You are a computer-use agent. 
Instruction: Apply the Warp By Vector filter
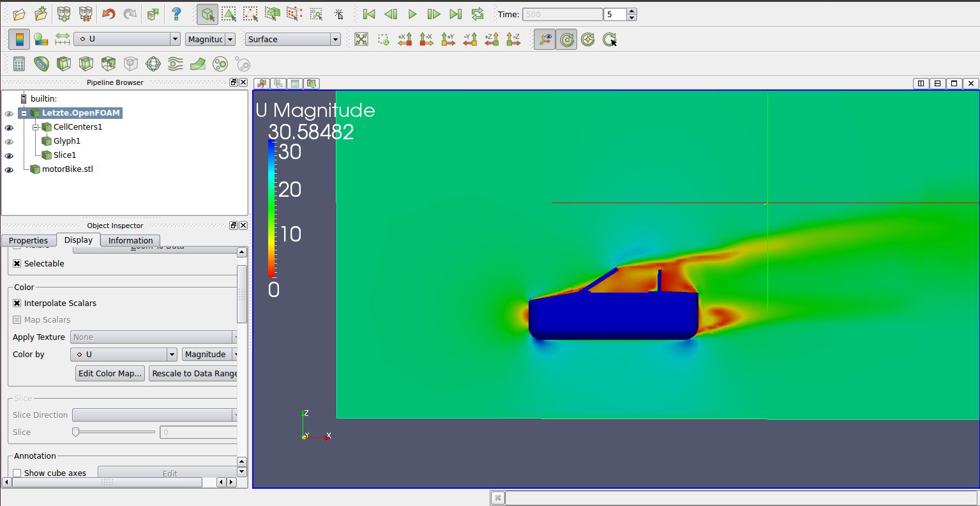point(198,64)
